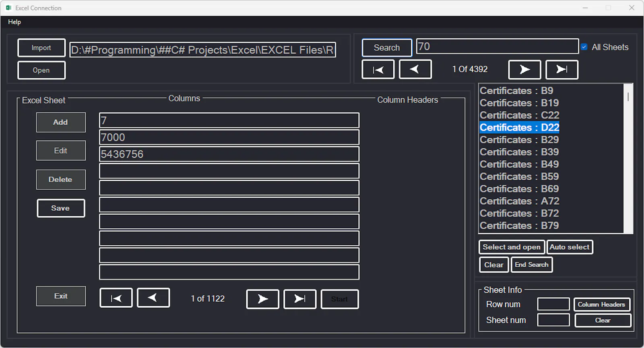Click the Auto select button

(570, 247)
